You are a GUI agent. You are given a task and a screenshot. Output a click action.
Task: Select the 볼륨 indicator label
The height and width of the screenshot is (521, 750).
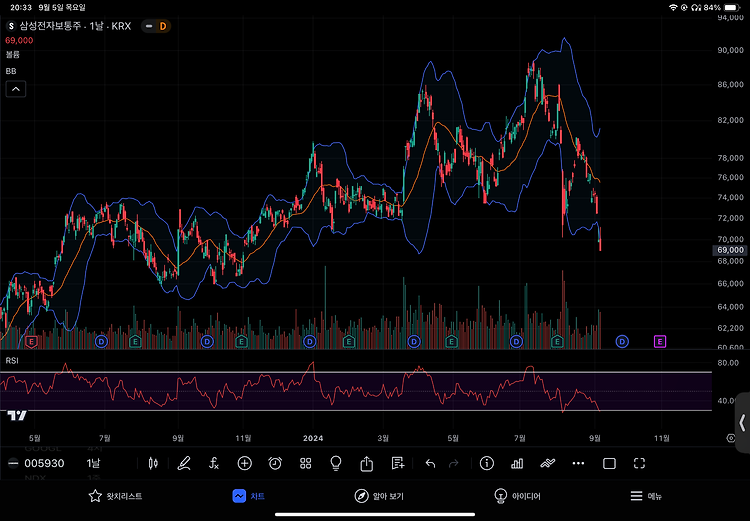point(12,55)
